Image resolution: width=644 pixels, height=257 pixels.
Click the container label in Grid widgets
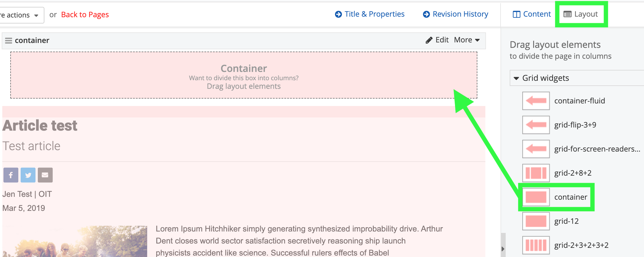571,197
